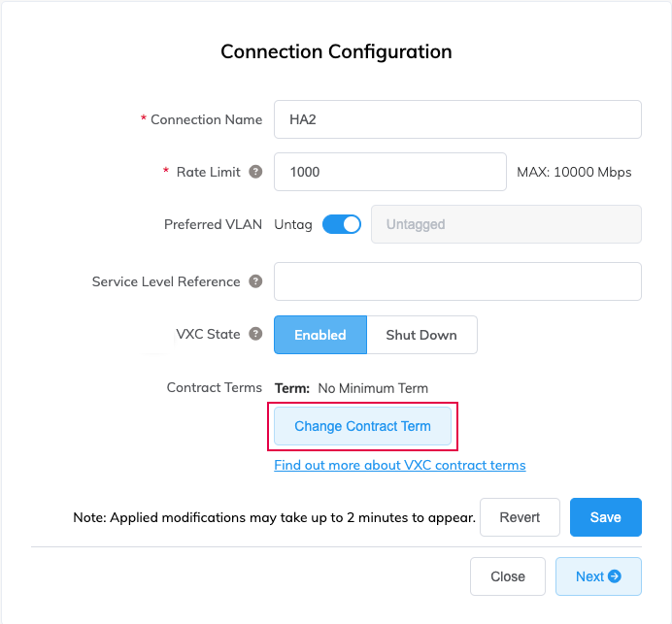Set VXC State to Shut Down
The width and height of the screenshot is (672, 624).
tap(421, 335)
